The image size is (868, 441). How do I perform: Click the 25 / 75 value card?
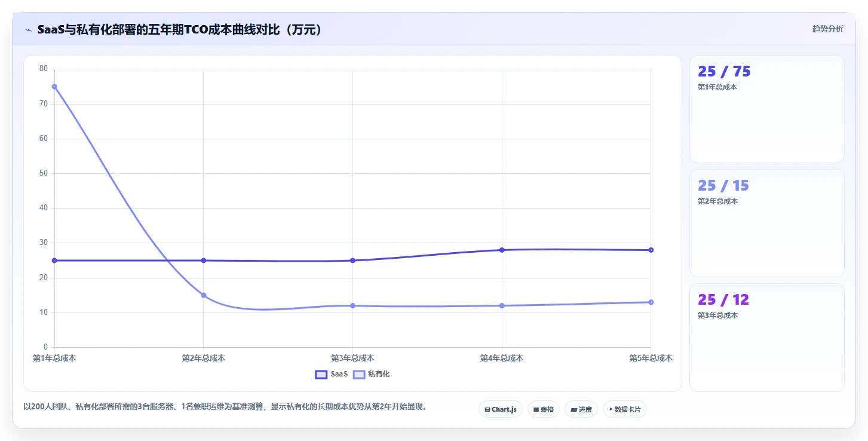[767, 109]
